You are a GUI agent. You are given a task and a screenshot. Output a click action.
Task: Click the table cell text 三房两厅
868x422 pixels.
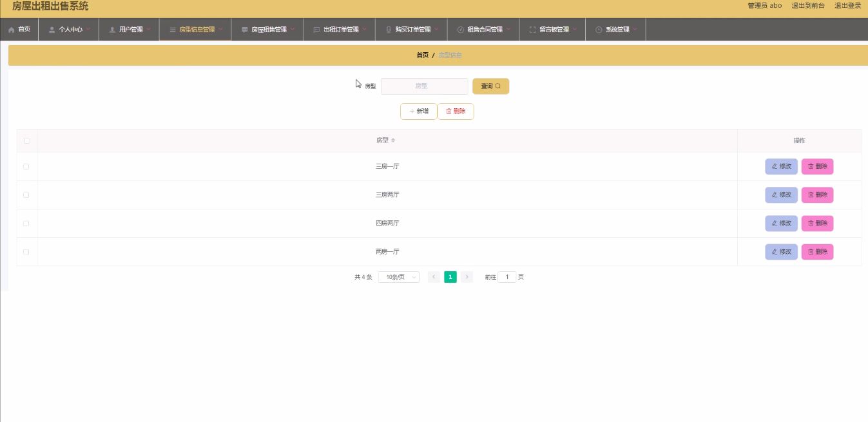387,195
